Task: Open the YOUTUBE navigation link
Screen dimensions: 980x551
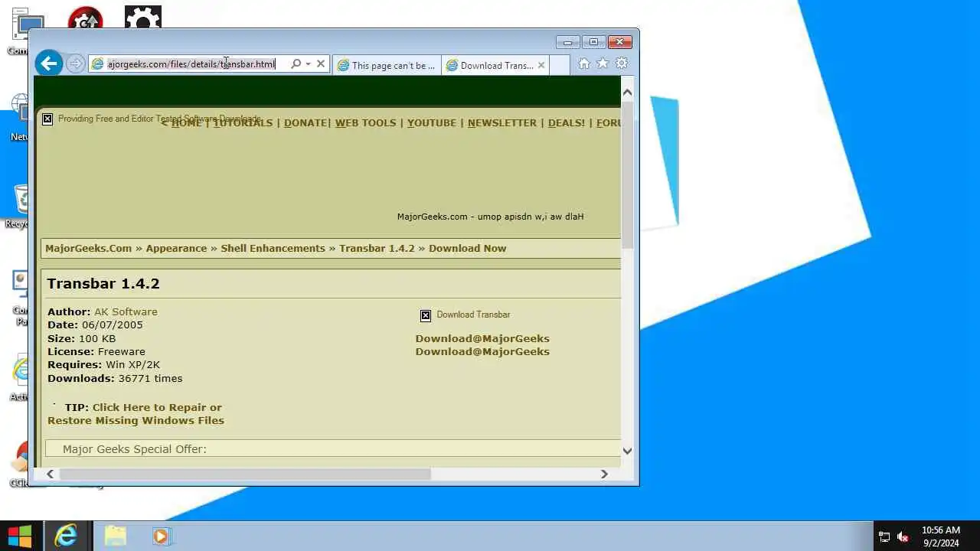Action: [432, 122]
